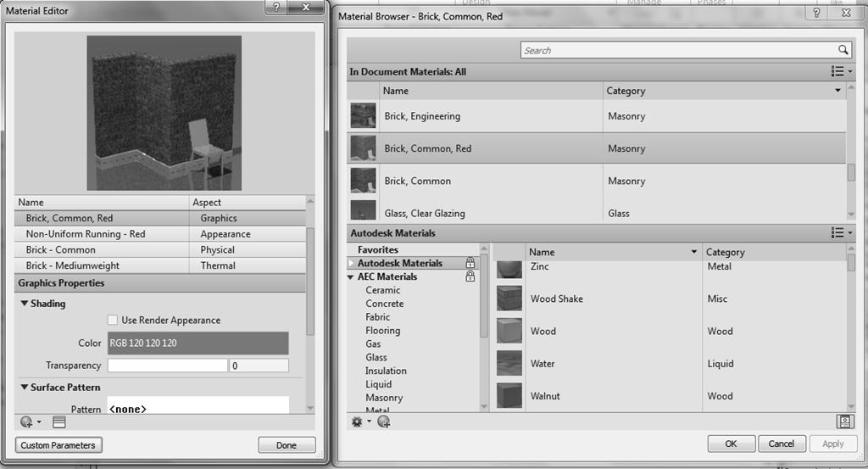Click the brick wall preview in Material Editor
The image size is (868, 469).
pyautogui.click(x=164, y=113)
